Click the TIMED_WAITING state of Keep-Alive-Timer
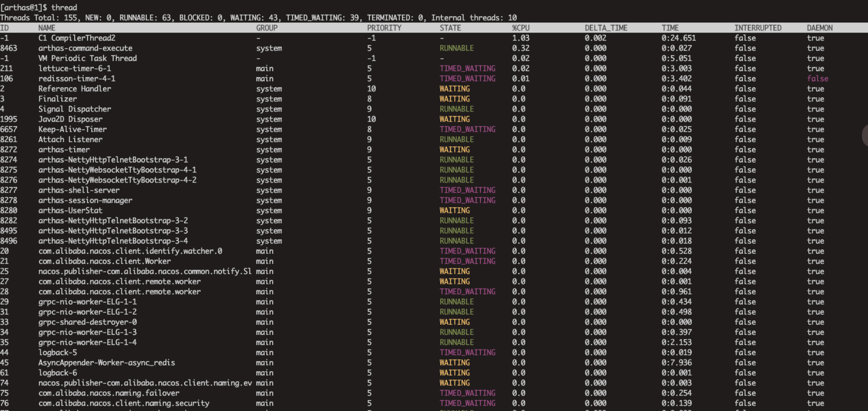This screenshot has width=868, height=411. point(467,129)
